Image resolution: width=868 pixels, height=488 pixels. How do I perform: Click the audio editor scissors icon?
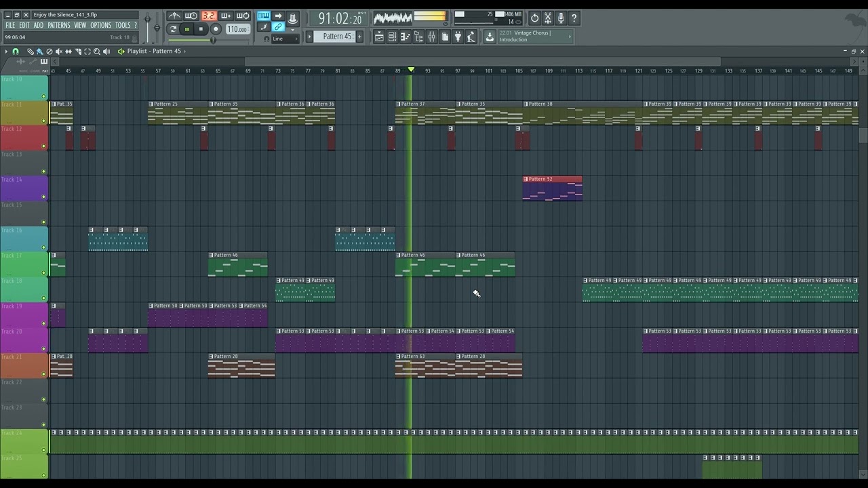tap(548, 18)
